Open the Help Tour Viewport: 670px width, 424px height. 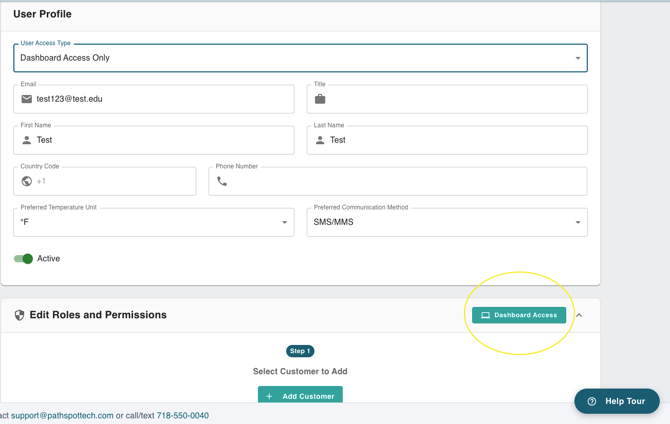point(617,401)
